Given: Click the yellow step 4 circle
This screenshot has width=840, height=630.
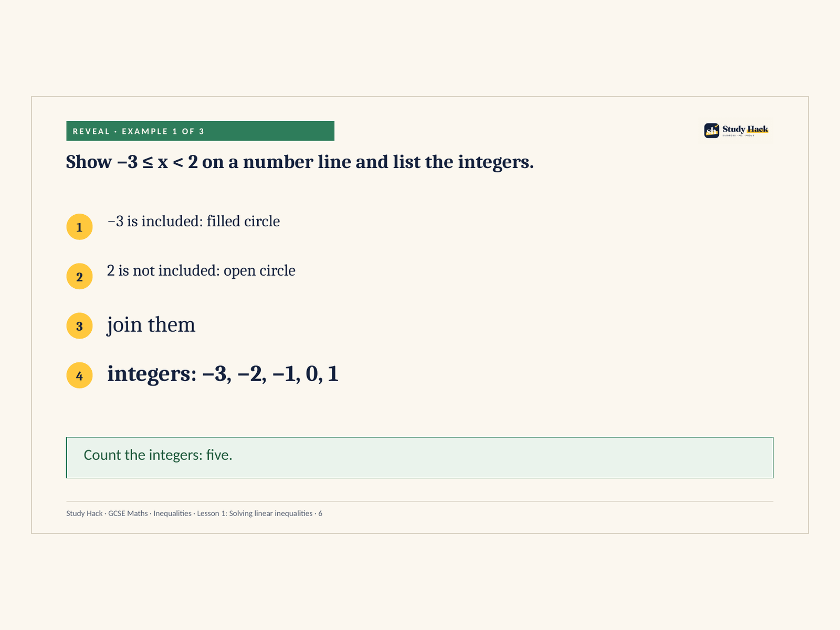Looking at the screenshot, I should tap(79, 375).
